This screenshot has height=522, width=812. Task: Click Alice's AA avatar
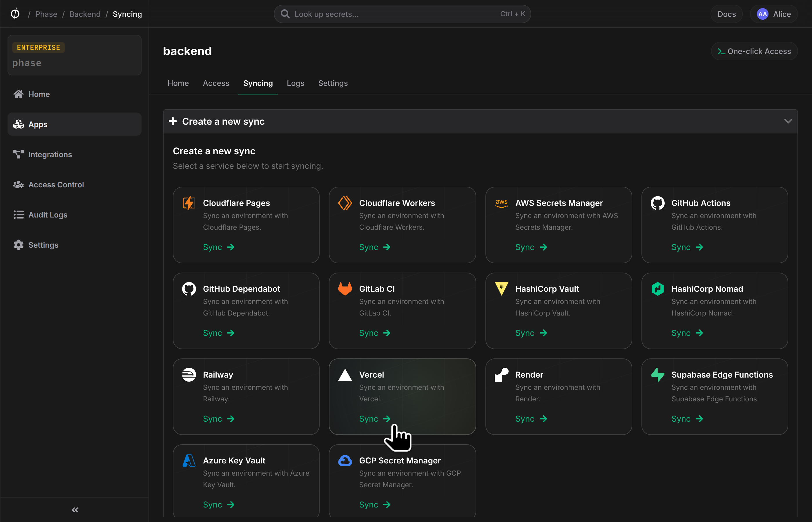coord(762,14)
